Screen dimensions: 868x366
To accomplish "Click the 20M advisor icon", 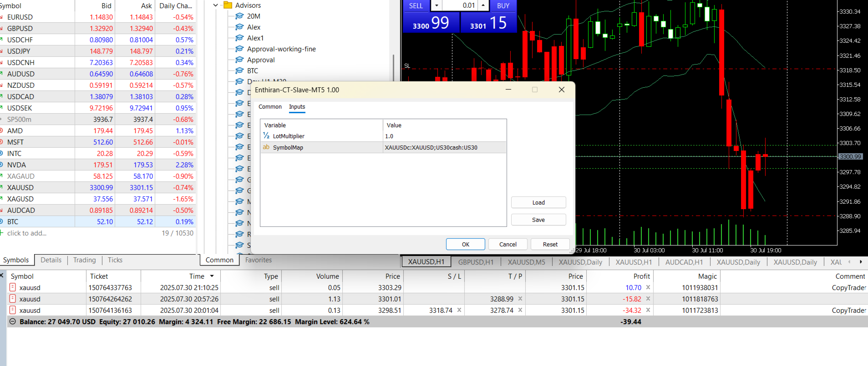I will point(239,16).
